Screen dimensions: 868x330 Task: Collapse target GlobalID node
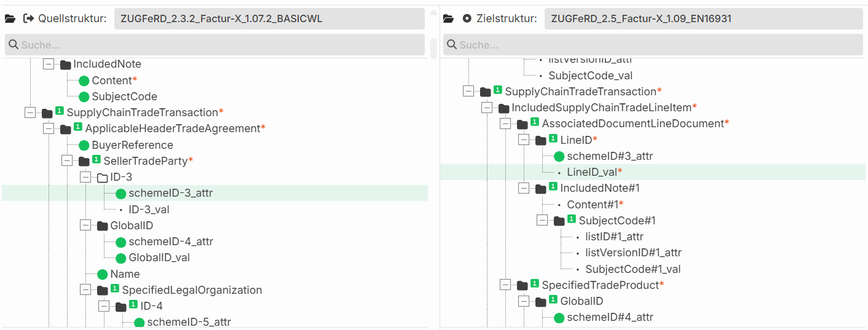524,301
